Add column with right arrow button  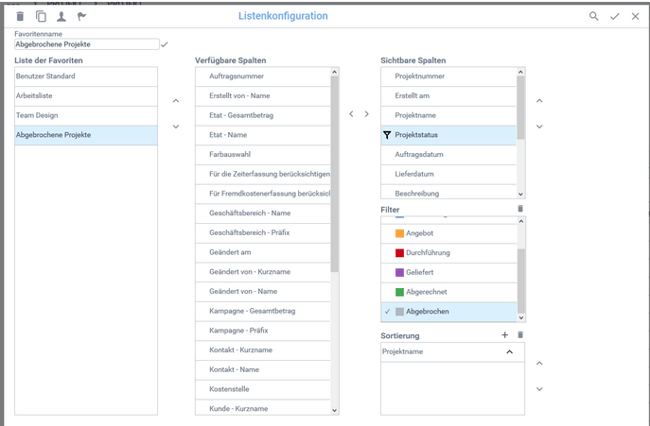367,114
